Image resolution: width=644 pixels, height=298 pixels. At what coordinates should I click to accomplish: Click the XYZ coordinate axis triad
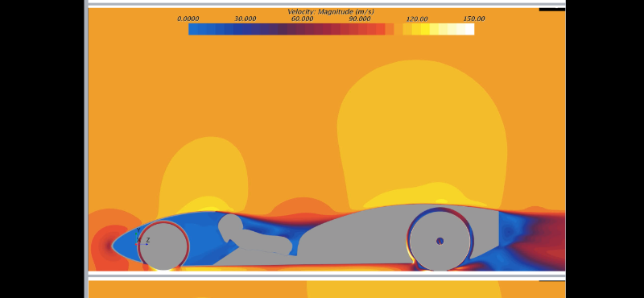coord(142,238)
